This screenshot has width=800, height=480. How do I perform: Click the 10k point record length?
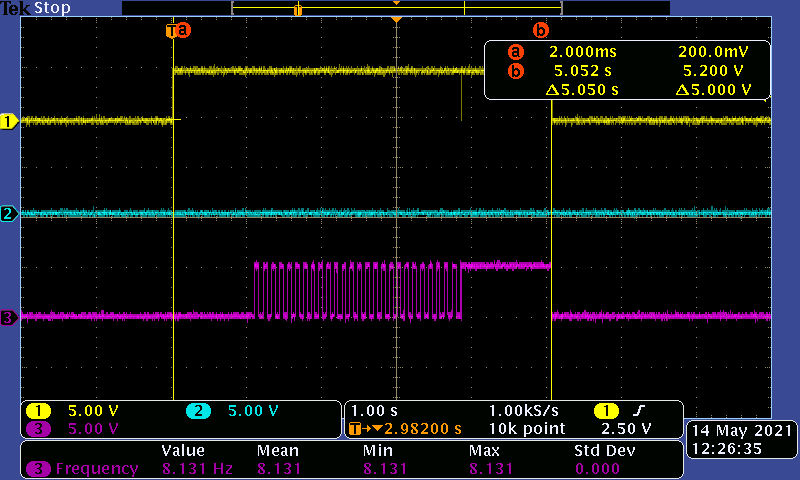point(527,428)
